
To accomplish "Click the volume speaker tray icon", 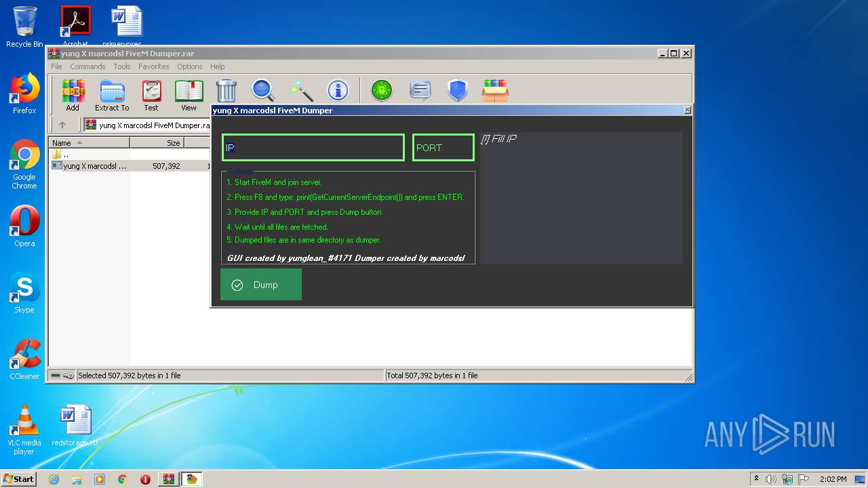I will 771,479.
